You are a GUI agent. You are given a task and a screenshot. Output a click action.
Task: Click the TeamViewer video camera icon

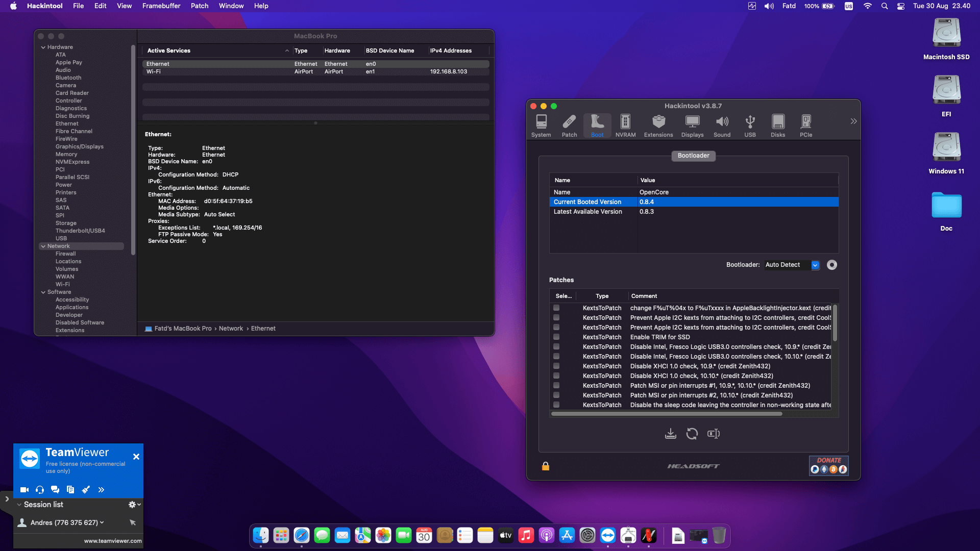(x=24, y=490)
